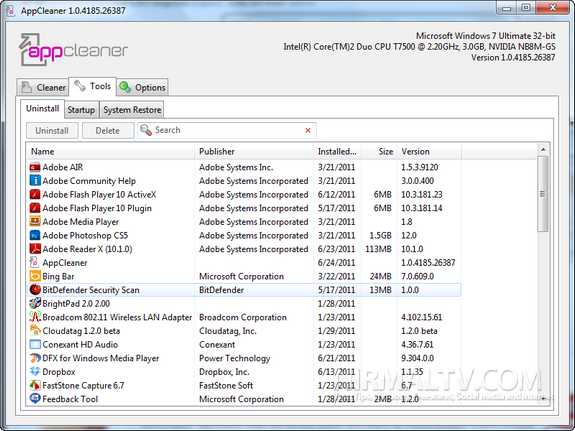
Task: Click the Adobe Reader X icon
Action: coord(35,249)
